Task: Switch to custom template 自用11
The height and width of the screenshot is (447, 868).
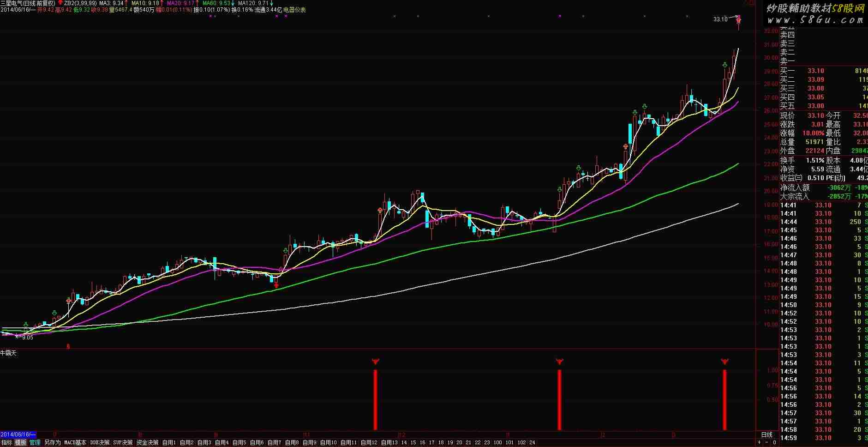Action: pyautogui.click(x=348, y=442)
